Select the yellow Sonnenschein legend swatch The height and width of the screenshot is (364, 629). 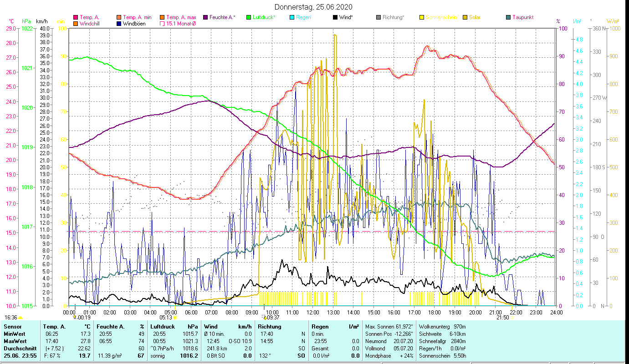pyautogui.click(x=422, y=17)
